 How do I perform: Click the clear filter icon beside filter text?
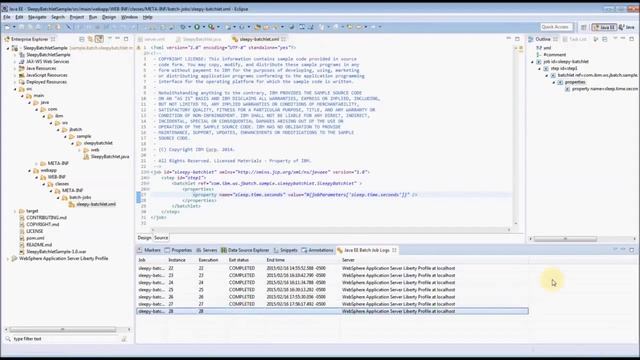pyautogui.click(x=124, y=339)
